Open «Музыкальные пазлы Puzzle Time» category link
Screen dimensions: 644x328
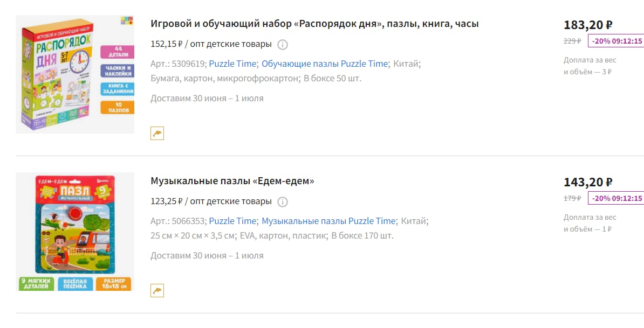(x=328, y=221)
